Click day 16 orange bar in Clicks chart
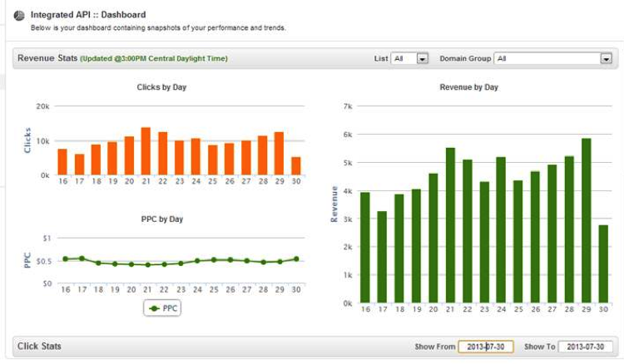Screen dimensions: 624x364 click(62, 162)
